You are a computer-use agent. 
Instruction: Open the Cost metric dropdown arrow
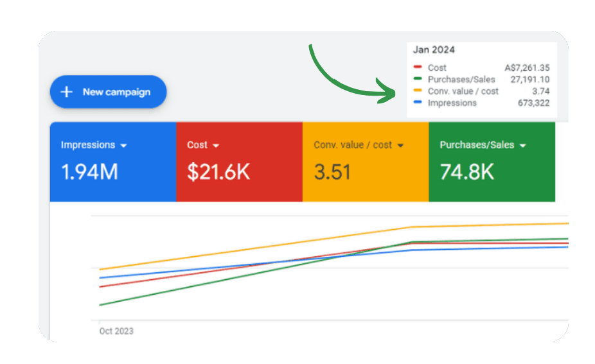pyautogui.click(x=216, y=146)
